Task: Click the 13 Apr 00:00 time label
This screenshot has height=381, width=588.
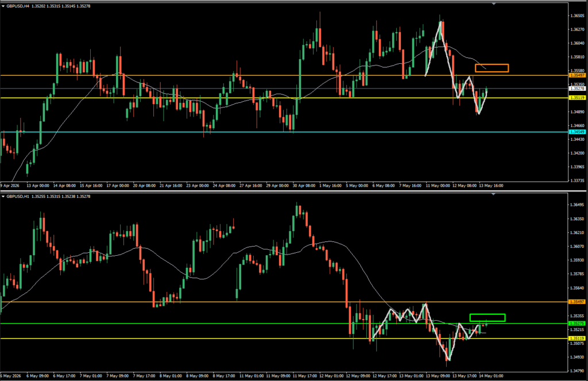Action: (x=38, y=186)
